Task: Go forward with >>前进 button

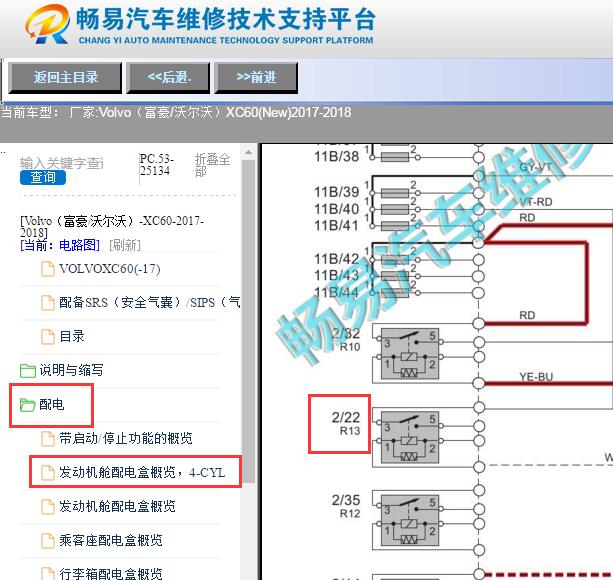Action: coord(256,77)
